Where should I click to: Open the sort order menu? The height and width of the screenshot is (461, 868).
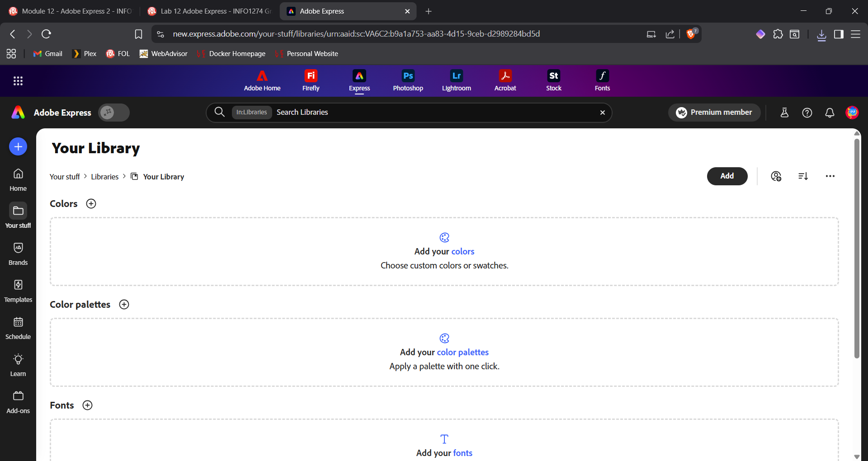click(x=803, y=176)
